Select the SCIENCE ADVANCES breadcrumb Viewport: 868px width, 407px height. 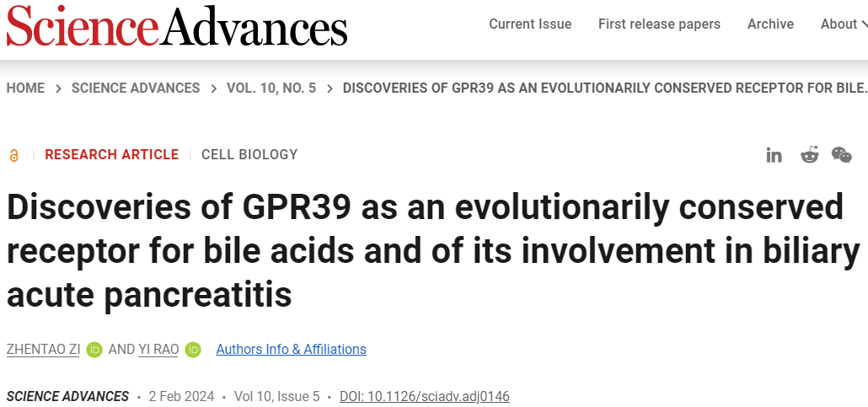[x=136, y=88]
